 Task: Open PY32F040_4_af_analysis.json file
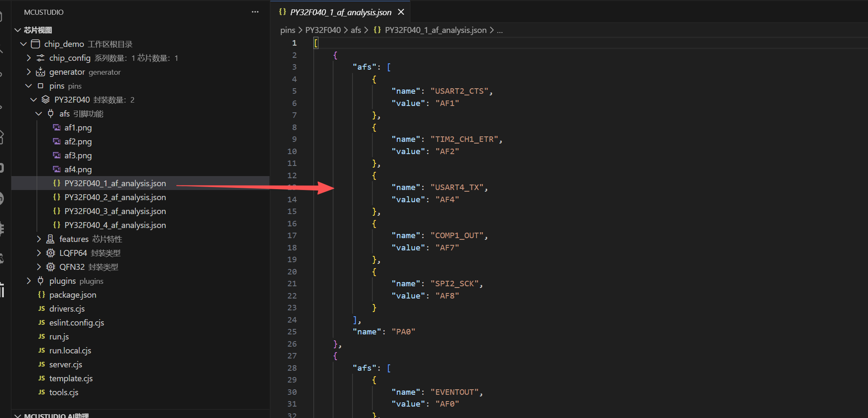point(115,225)
